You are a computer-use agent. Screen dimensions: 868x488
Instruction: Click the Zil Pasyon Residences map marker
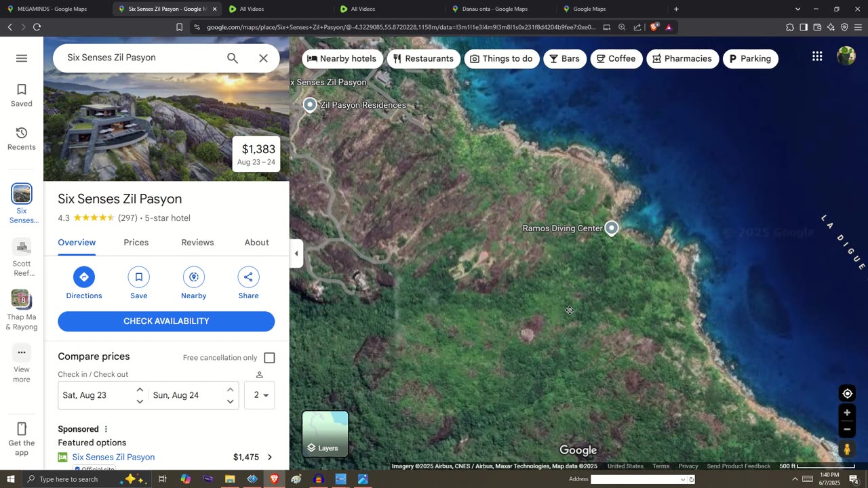click(310, 105)
